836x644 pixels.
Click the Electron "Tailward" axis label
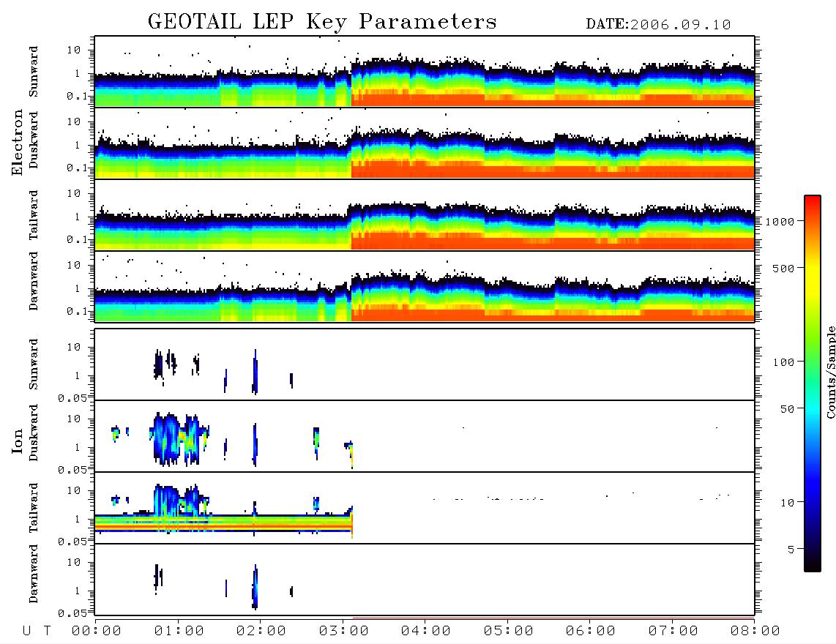click(x=34, y=215)
